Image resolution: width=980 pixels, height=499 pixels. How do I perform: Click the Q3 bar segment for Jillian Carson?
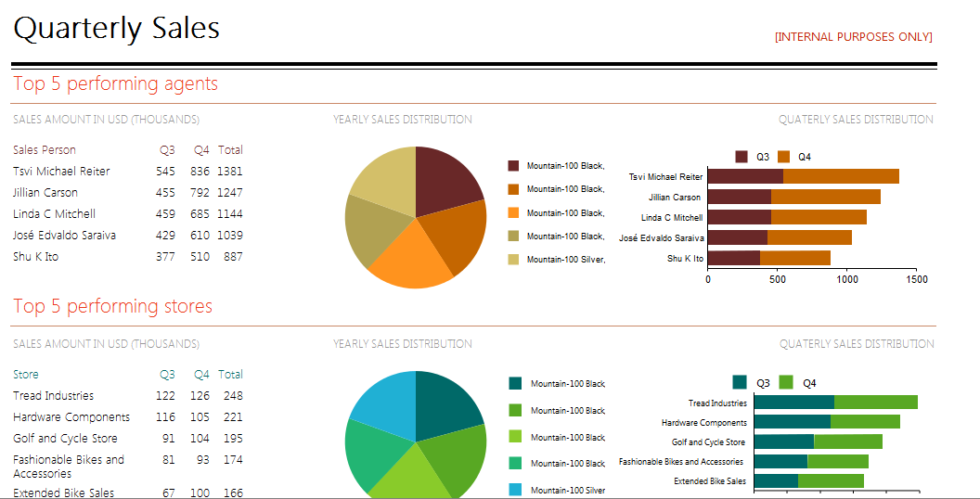740,197
